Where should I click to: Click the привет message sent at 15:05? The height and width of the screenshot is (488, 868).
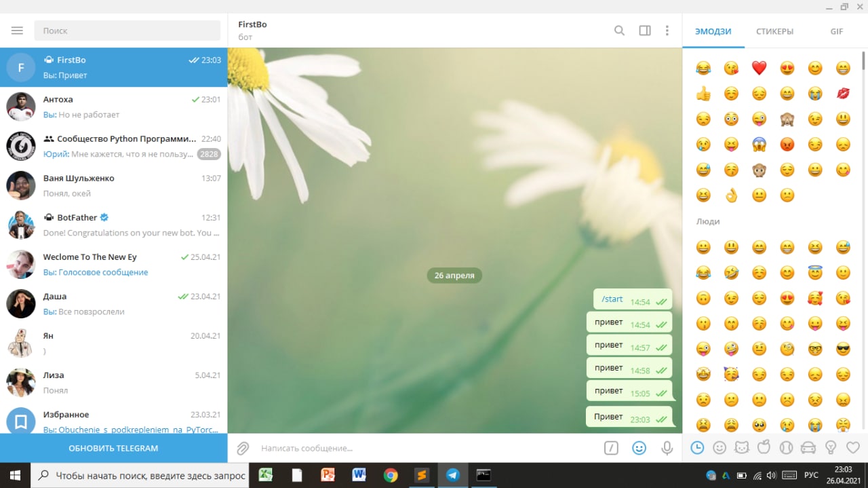click(x=629, y=391)
